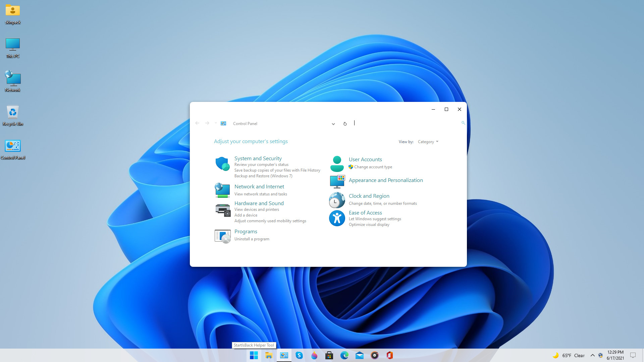The height and width of the screenshot is (362, 644).
Task: Open Microsoft Edge in taskbar
Action: click(x=344, y=355)
